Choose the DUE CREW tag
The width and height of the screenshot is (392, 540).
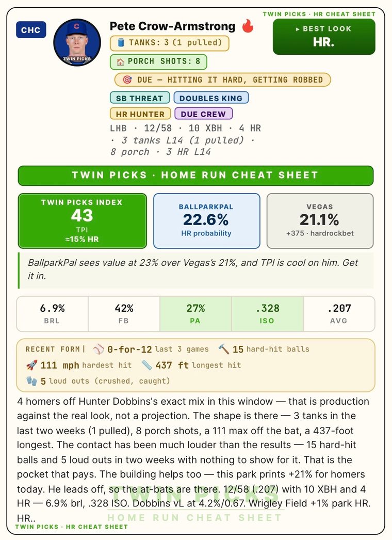pyautogui.click(x=203, y=114)
